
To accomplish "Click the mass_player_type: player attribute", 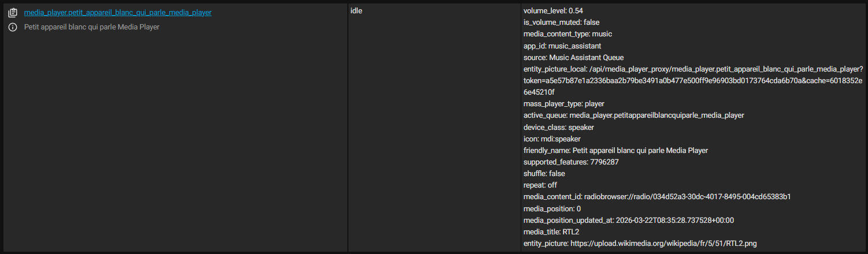I will coord(563,104).
